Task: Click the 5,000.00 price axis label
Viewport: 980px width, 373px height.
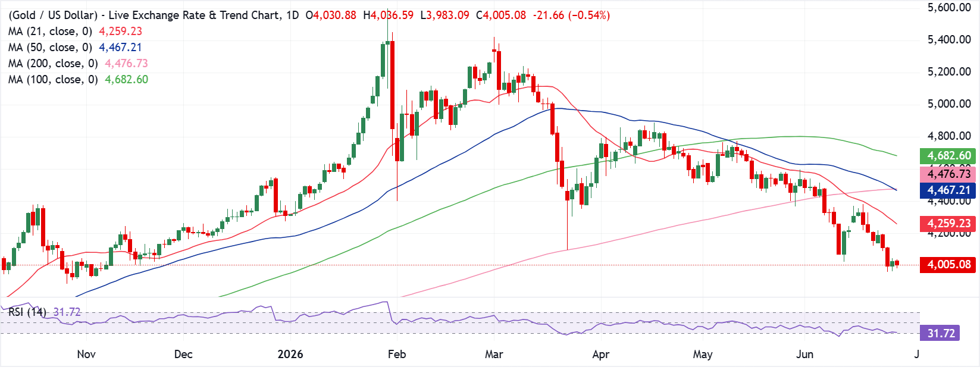Action: tap(950, 104)
